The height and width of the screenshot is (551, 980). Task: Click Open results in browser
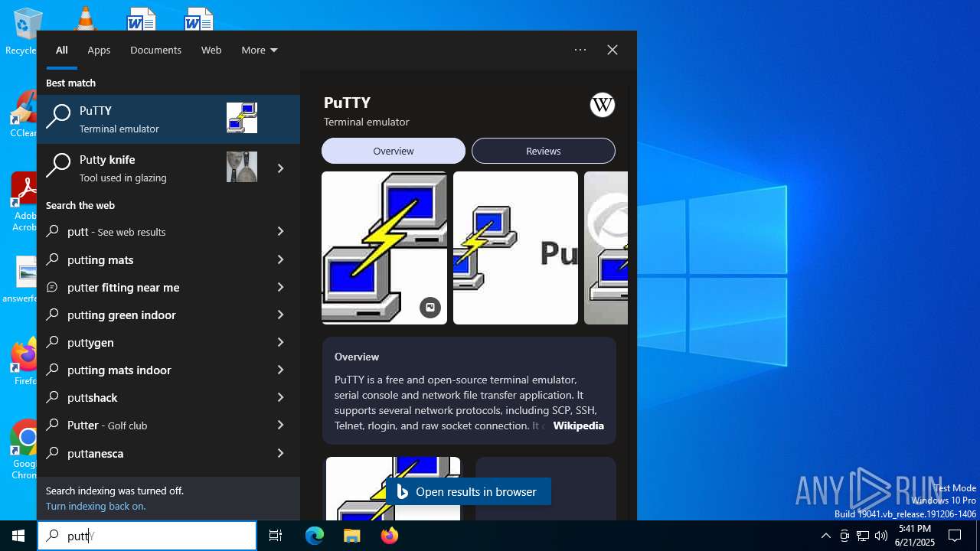[469, 491]
